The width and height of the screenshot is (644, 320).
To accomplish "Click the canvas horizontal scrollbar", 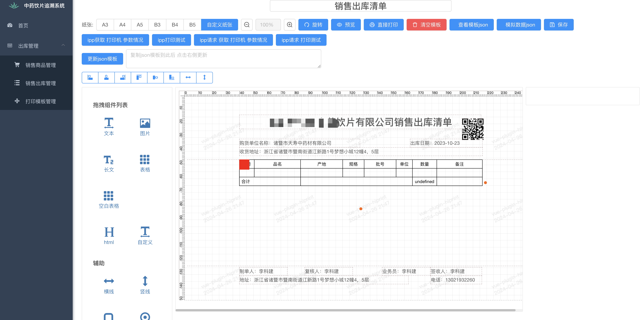I will click(x=345, y=310).
